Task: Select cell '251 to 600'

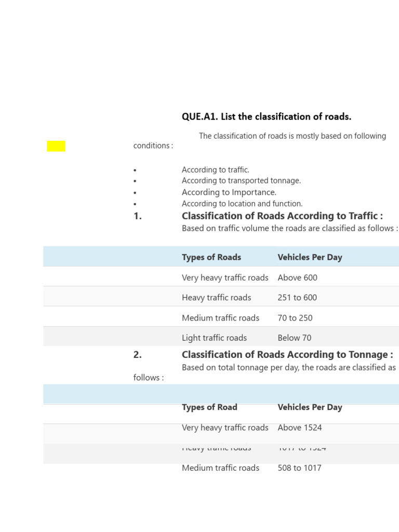Action: 297,298
